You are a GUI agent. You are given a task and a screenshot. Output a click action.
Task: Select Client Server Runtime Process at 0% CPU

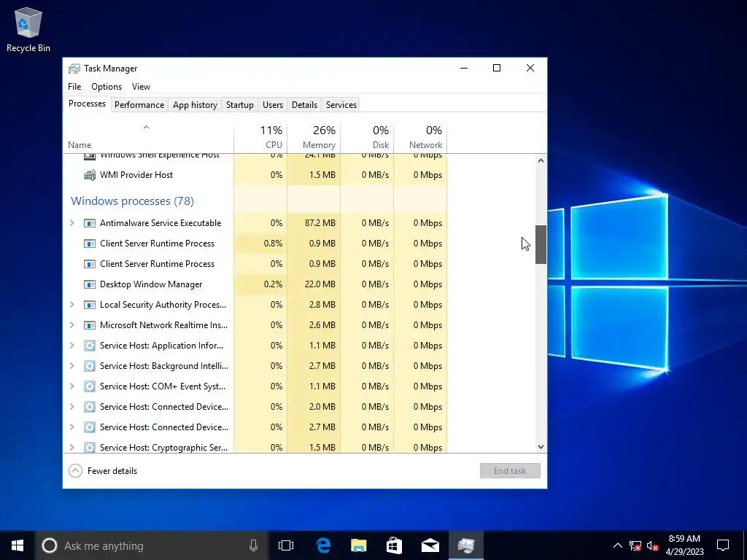(x=158, y=264)
